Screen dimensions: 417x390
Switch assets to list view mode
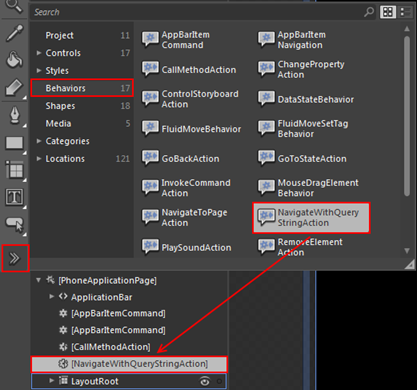(x=405, y=12)
